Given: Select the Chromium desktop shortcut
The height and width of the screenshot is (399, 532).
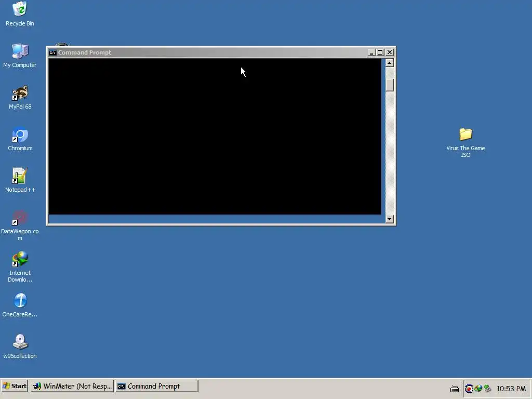Looking at the screenshot, I should coord(20,139).
